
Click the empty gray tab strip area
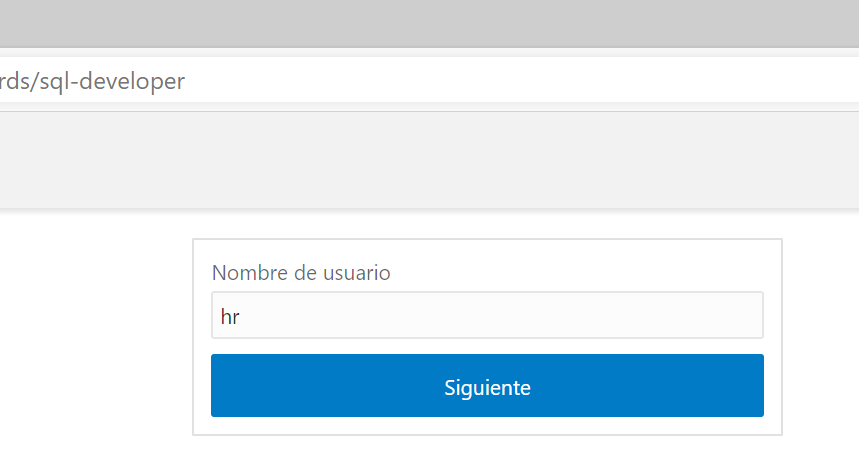[430, 23]
